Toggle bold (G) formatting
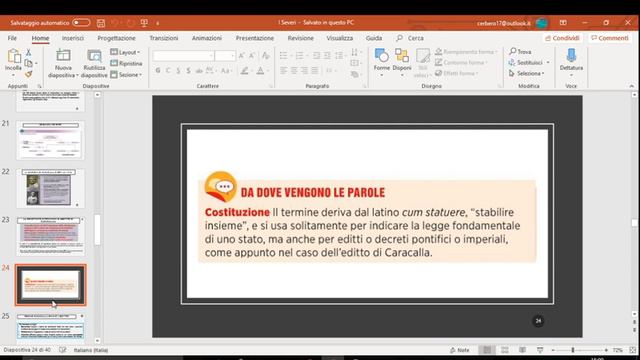Viewport: 640px width, 360px height. coord(158,71)
